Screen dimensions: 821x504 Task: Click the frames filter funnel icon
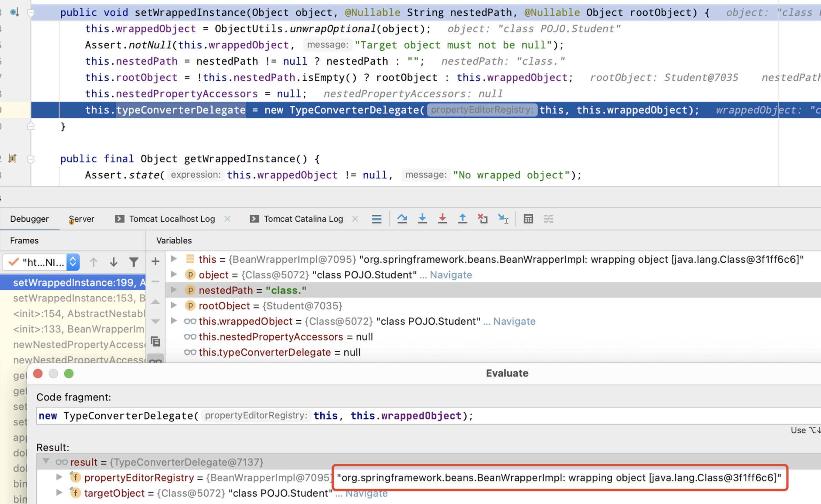click(x=134, y=262)
